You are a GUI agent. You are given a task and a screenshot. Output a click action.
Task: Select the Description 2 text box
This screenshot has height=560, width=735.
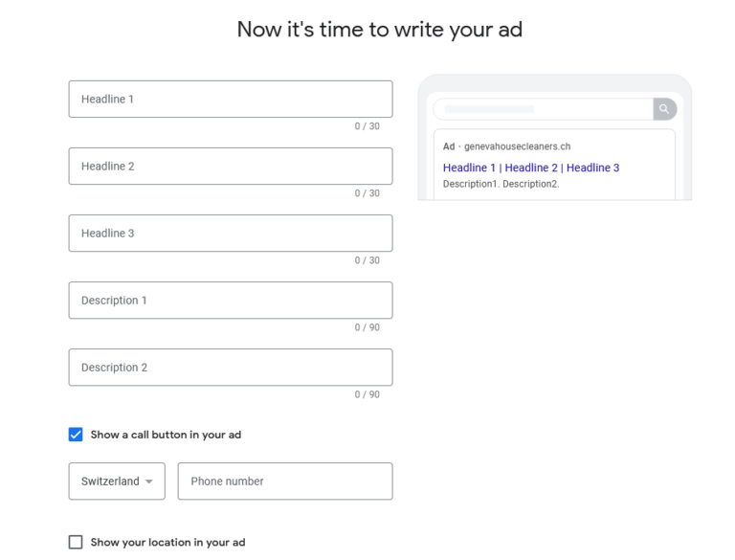pos(231,368)
